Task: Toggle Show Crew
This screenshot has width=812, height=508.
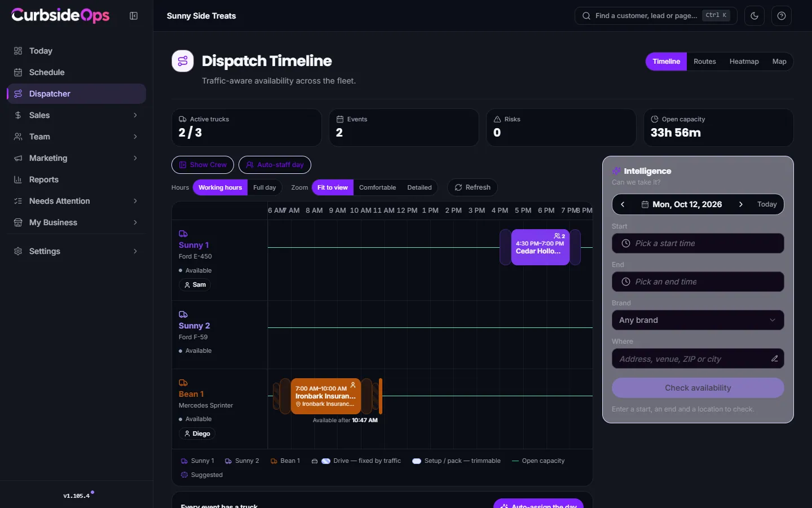Action: (202, 165)
